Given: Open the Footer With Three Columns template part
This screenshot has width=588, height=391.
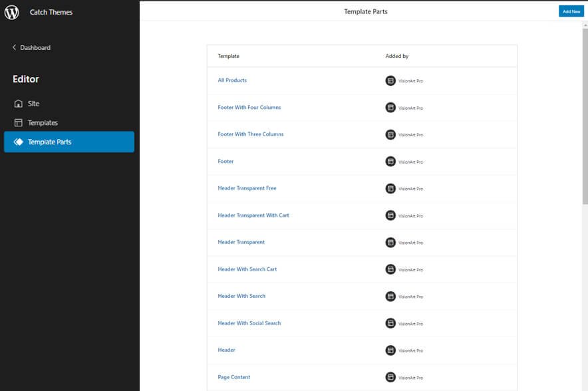Looking at the screenshot, I should (250, 134).
